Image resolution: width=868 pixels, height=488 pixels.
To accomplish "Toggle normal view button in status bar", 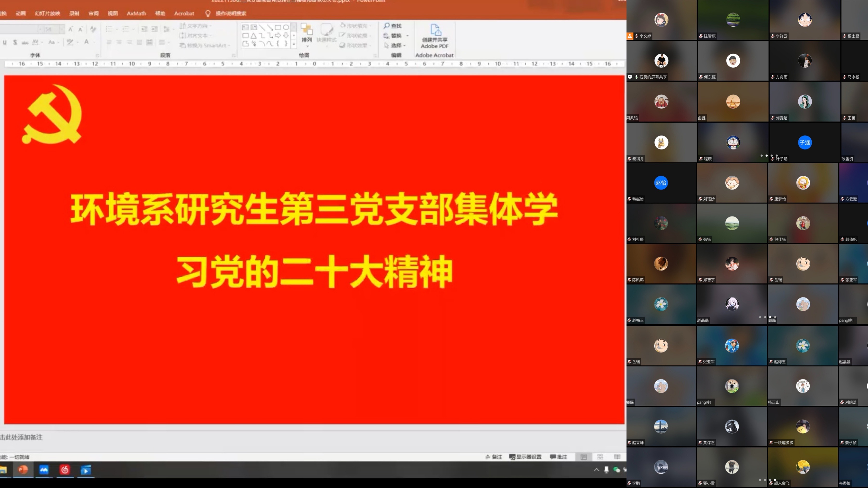I will pos(584,457).
